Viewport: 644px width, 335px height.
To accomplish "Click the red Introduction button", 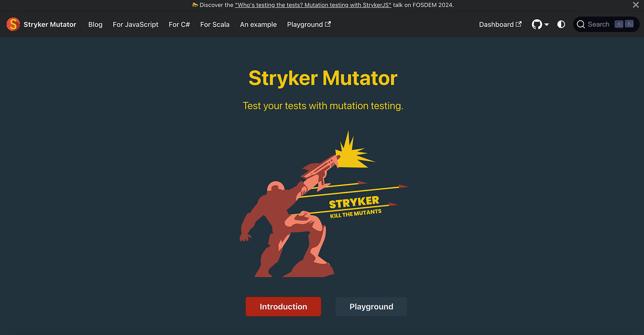I will coord(284,307).
